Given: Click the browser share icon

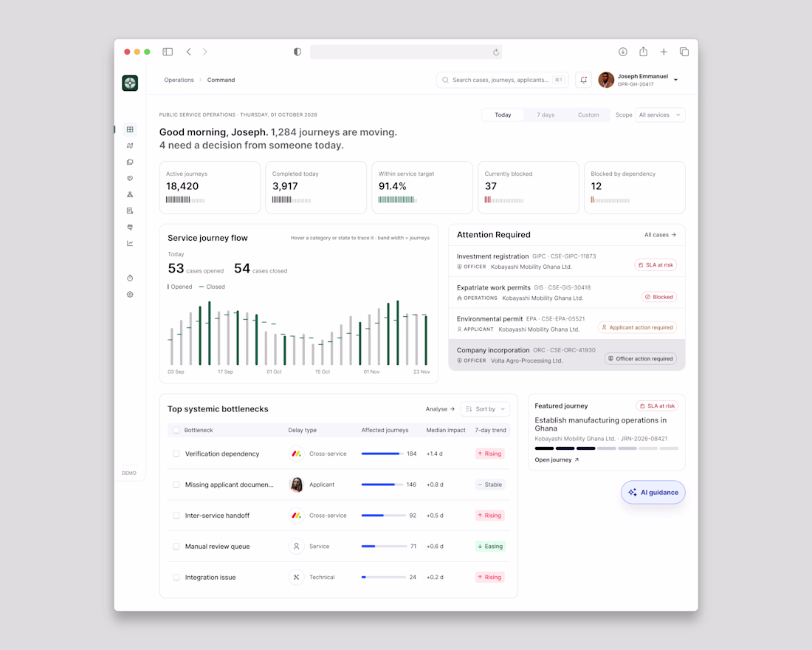Looking at the screenshot, I should coord(643,51).
